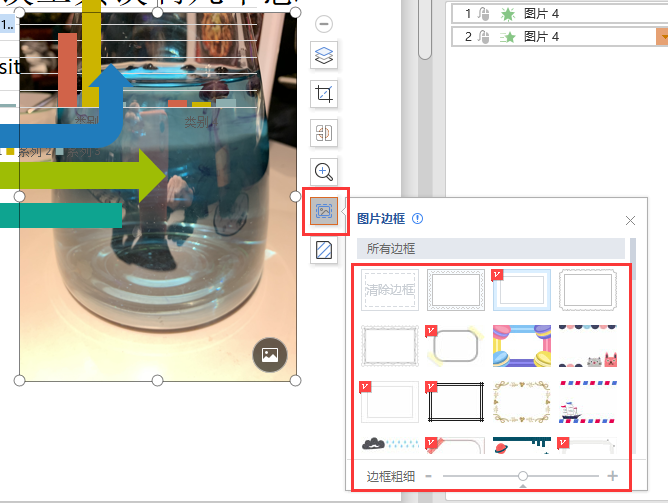
Task: Open the zoom preview magnifier icon
Action: [x=324, y=171]
